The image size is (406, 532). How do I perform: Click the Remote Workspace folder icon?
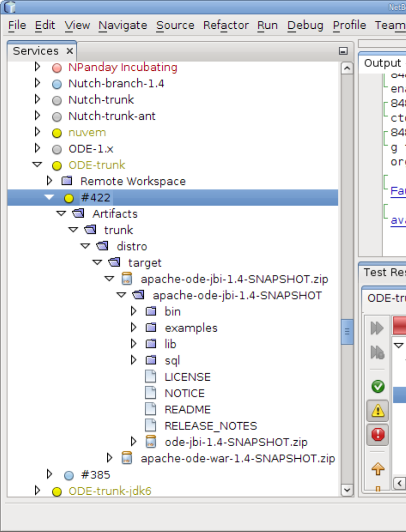(x=67, y=181)
